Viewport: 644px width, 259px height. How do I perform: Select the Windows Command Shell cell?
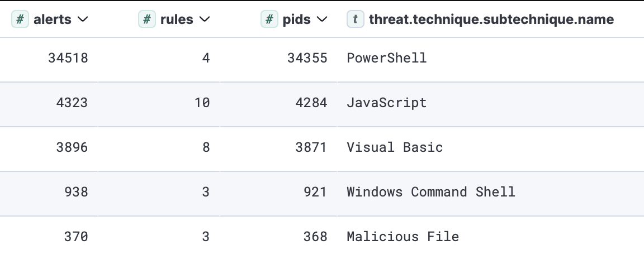[x=430, y=192]
